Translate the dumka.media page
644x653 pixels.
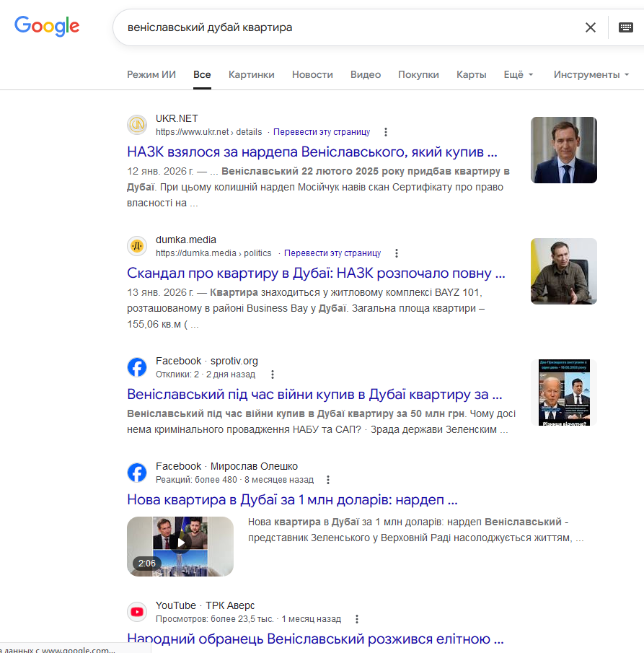pyautogui.click(x=332, y=253)
